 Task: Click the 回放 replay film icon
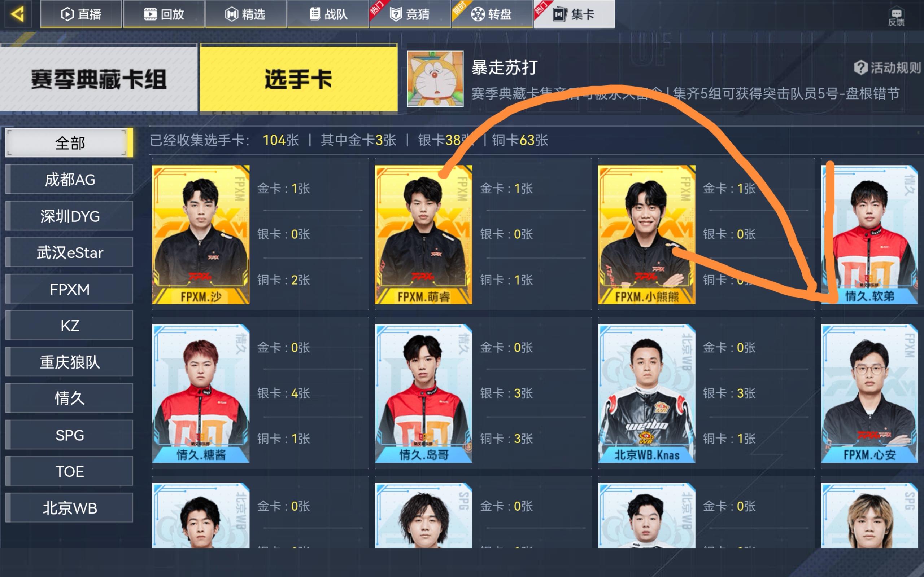click(150, 14)
